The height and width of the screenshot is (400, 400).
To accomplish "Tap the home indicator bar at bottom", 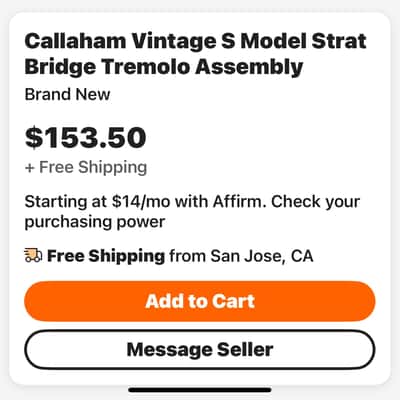I will pos(200,390).
